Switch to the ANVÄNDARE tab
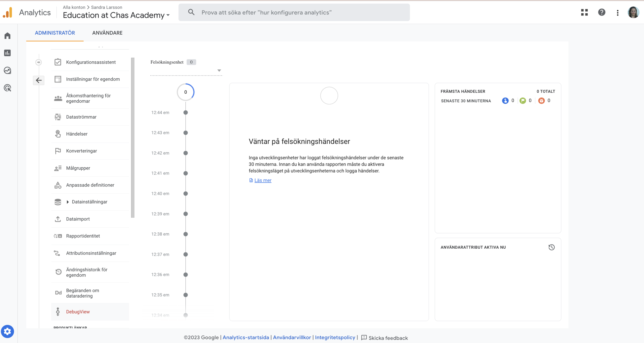The width and height of the screenshot is (644, 343). 107,33
